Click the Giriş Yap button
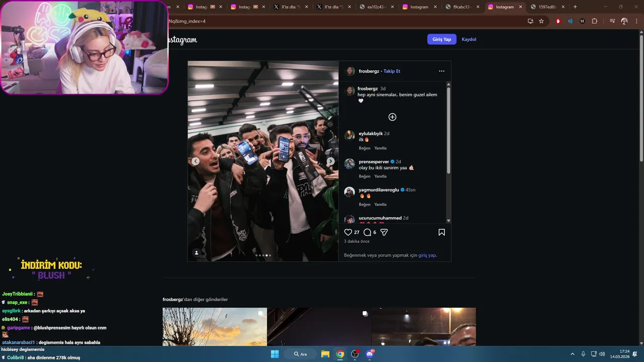 pyautogui.click(x=442, y=39)
